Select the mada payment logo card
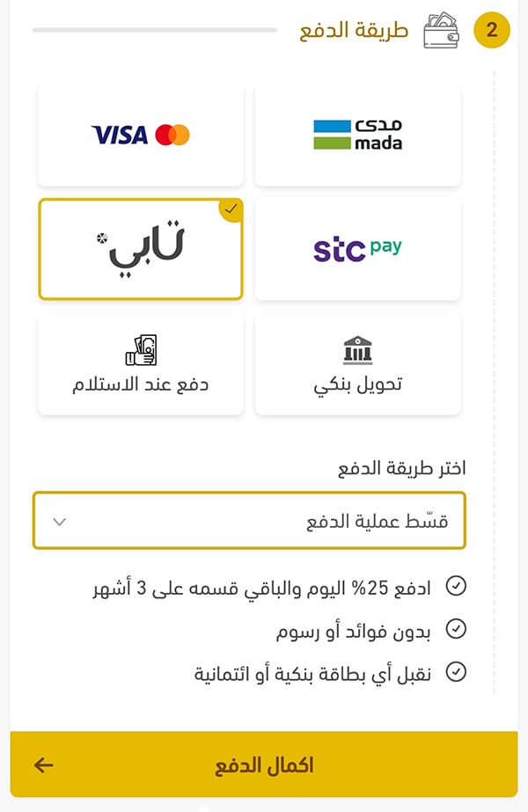The image size is (528, 812). click(357, 135)
